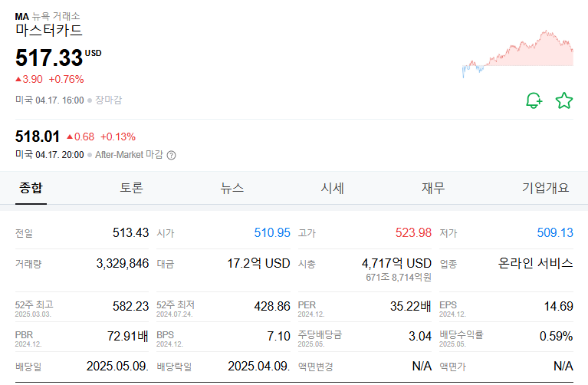Click the price change +0.76%
The width and height of the screenshot is (588, 385).
tap(66, 80)
